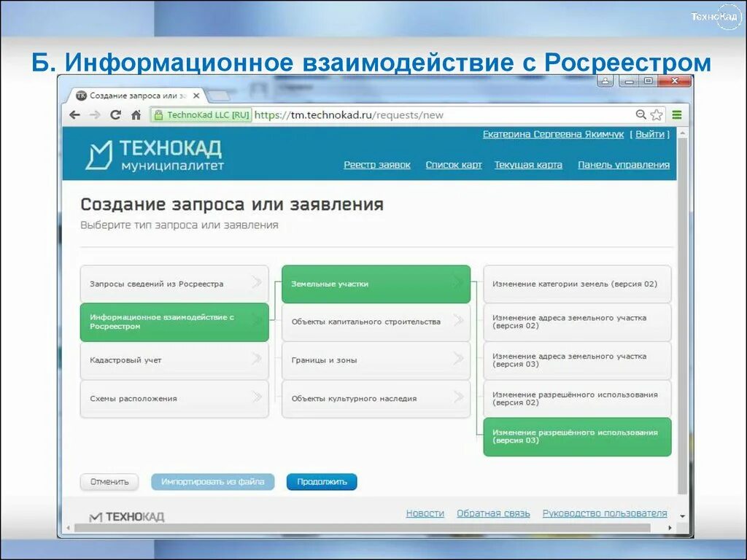Image resolution: width=747 pixels, height=560 pixels.
Task: Select 'Запросы сведений из Росреестра' category
Action: 174,284
